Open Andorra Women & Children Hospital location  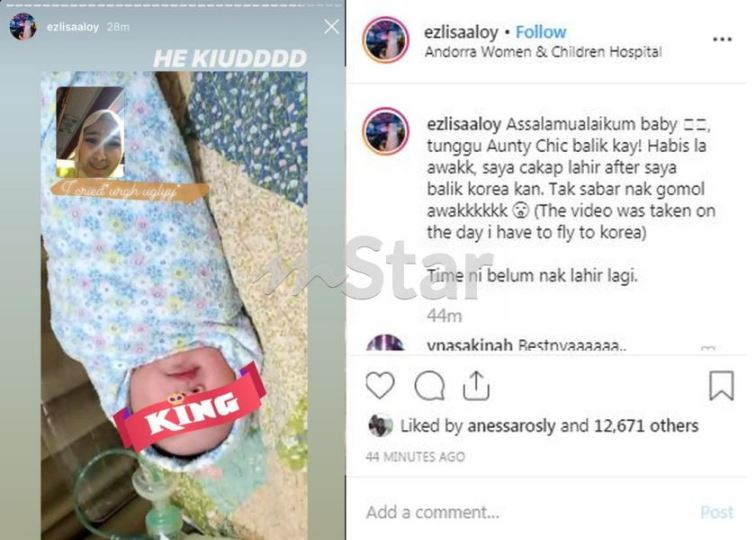coord(543,52)
